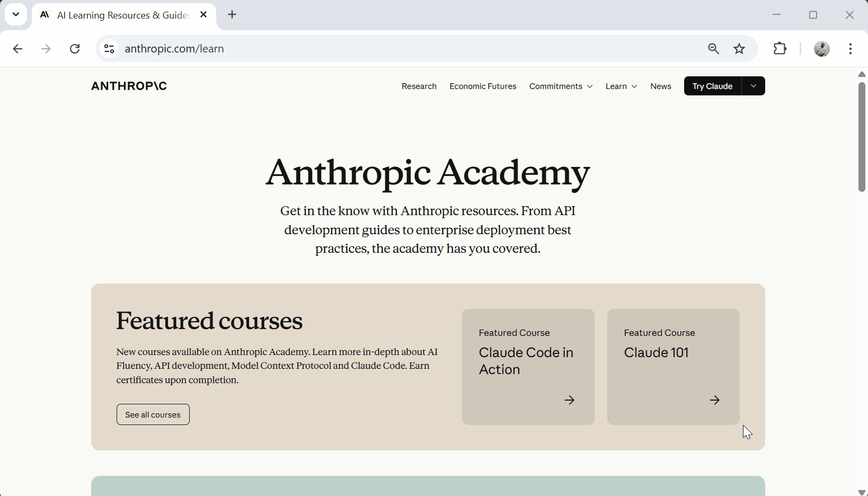The image size is (868, 496).
Task: Select the AI Learning Resources browser tab
Action: coord(124,15)
